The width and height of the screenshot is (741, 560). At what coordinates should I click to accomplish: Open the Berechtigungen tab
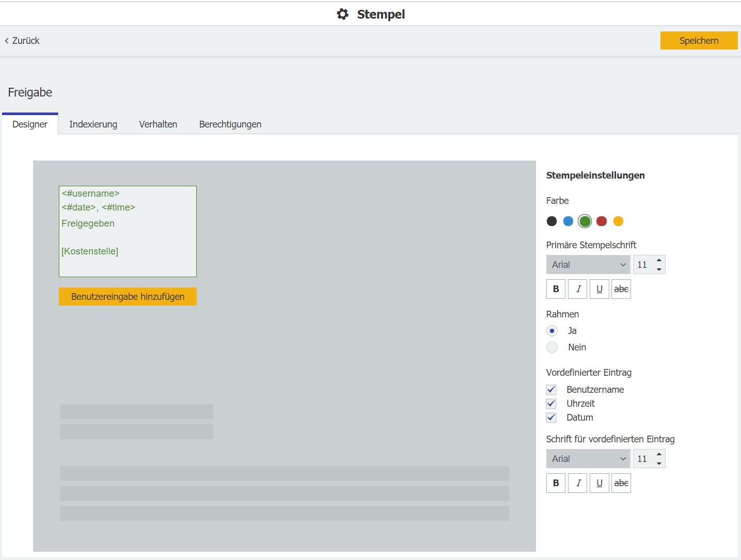pos(230,124)
